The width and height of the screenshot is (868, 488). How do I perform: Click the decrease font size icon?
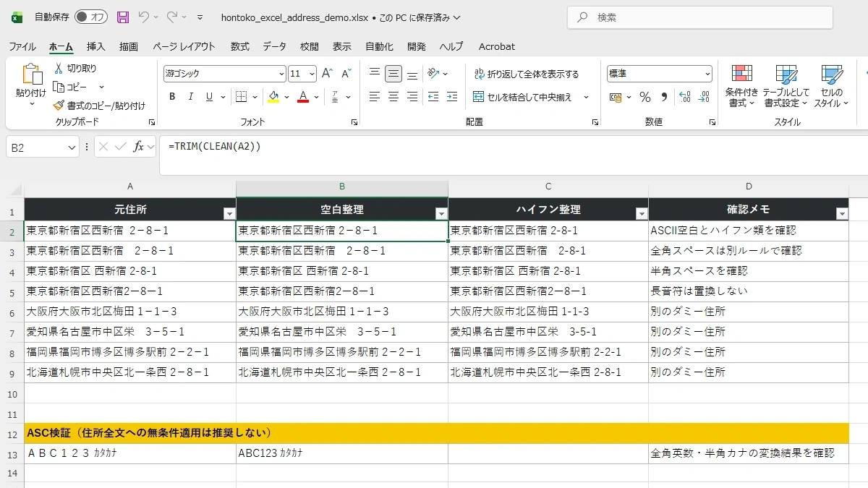(x=346, y=73)
